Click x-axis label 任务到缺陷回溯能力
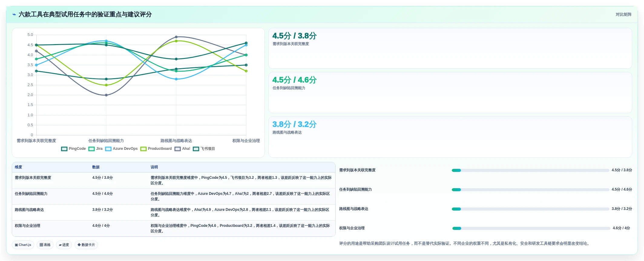This screenshot has width=644, height=261. click(106, 141)
